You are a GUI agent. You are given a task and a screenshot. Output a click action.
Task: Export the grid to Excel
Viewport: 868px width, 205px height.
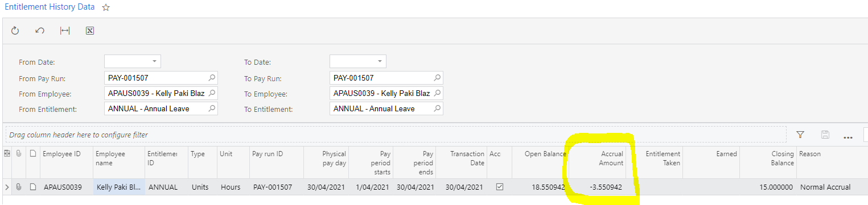point(89,31)
